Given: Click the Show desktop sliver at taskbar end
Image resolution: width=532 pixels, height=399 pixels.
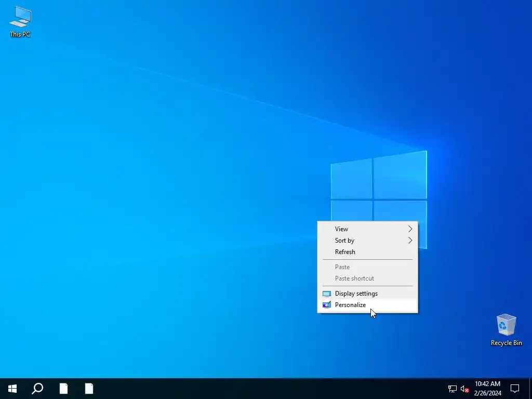Looking at the screenshot, I should pyautogui.click(x=530, y=389).
